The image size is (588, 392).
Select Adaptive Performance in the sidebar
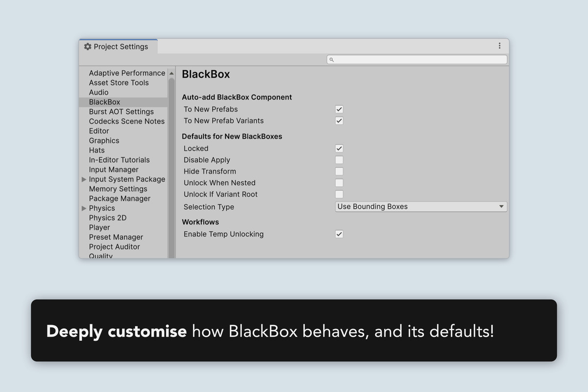(x=127, y=73)
